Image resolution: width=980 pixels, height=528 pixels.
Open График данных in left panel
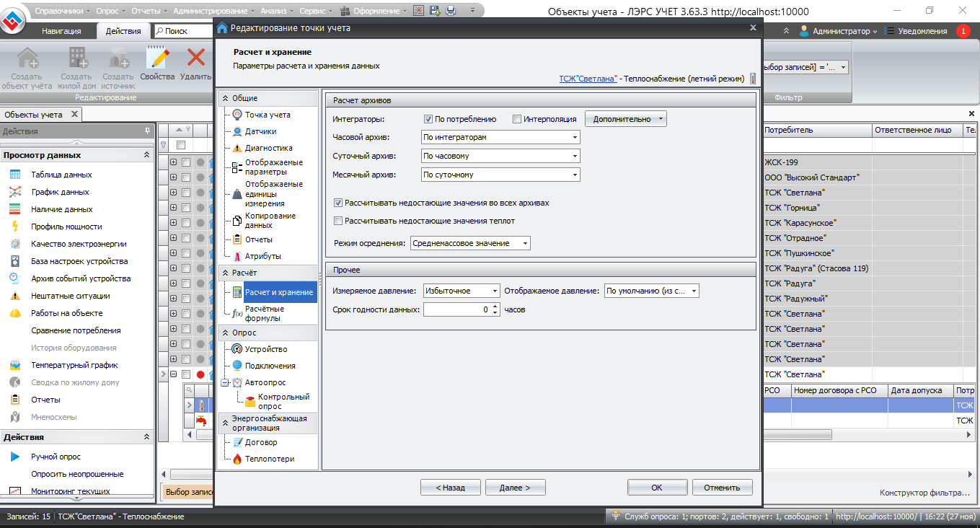click(x=60, y=192)
